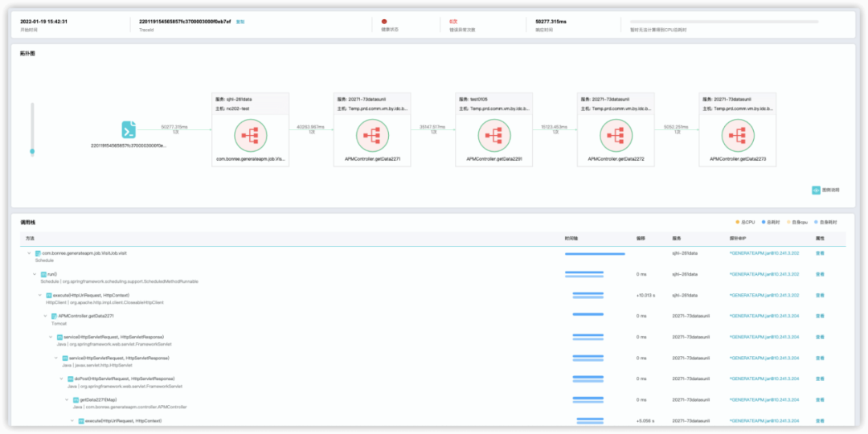Click the Tomcat icon beside APMController.getData2271 row

coord(55,316)
